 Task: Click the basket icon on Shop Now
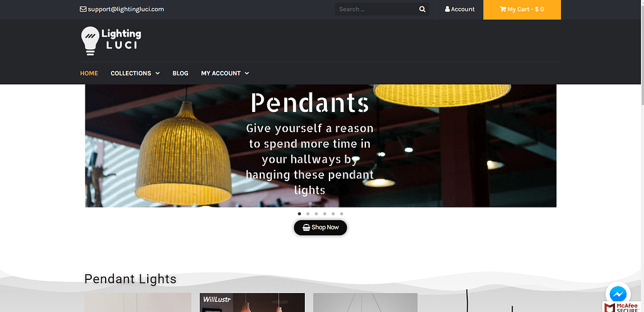(x=306, y=228)
